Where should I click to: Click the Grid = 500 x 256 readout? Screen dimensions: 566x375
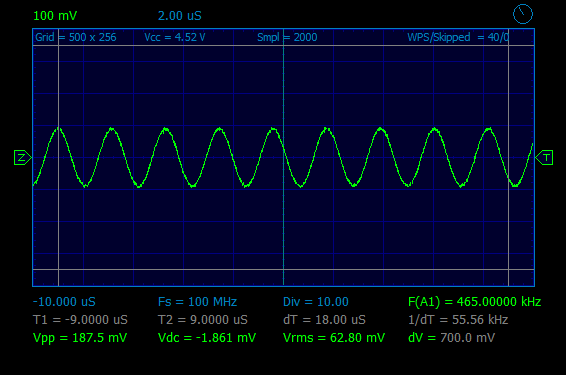pos(76,37)
